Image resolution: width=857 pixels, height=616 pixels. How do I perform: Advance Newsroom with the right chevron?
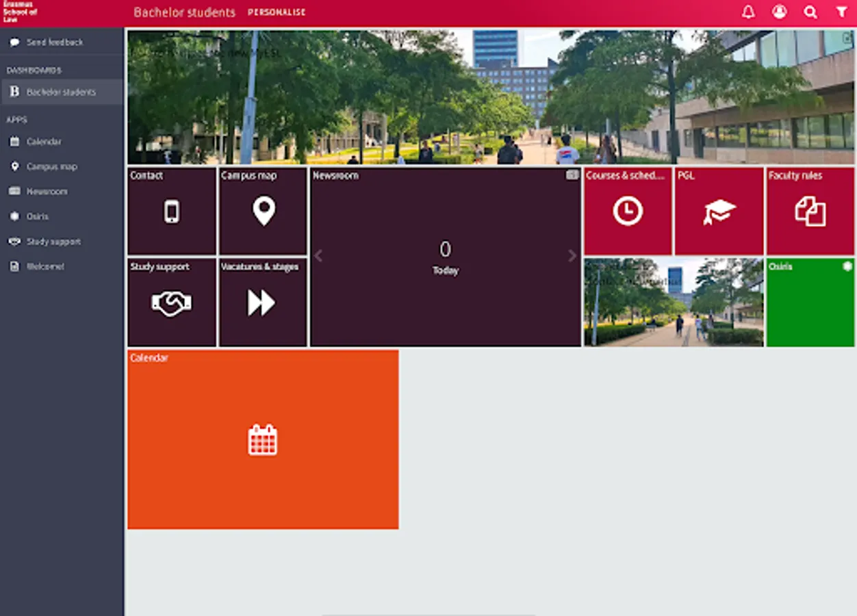tap(573, 256)
